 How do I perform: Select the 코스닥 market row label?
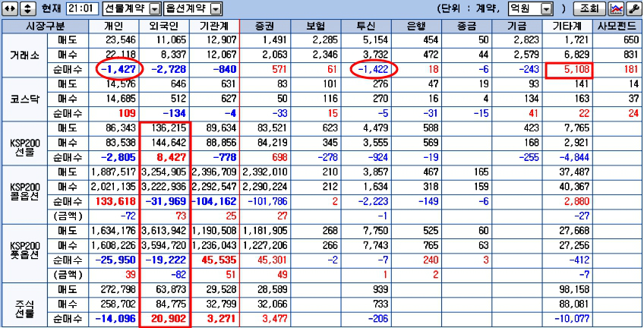coord(24,99)
